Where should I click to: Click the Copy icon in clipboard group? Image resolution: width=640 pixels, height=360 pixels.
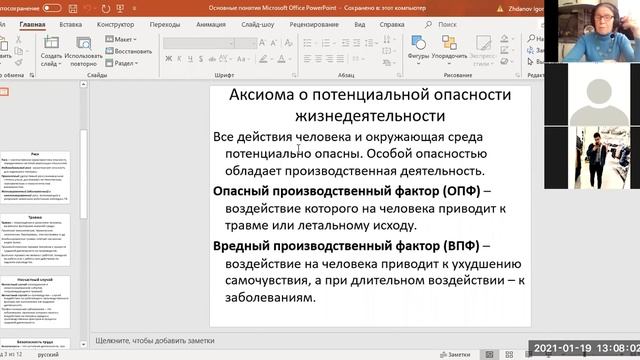coord(18,51)
